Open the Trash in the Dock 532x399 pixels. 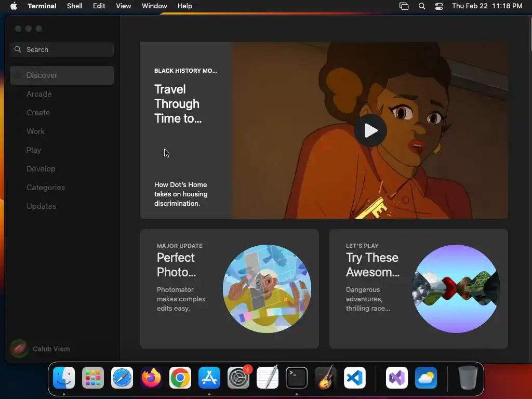(x=468, y=378)
